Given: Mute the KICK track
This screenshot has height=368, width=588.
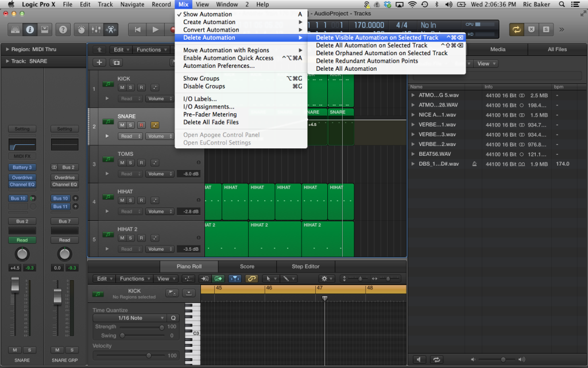Looking at the screenshot, I should coord(122,87).
